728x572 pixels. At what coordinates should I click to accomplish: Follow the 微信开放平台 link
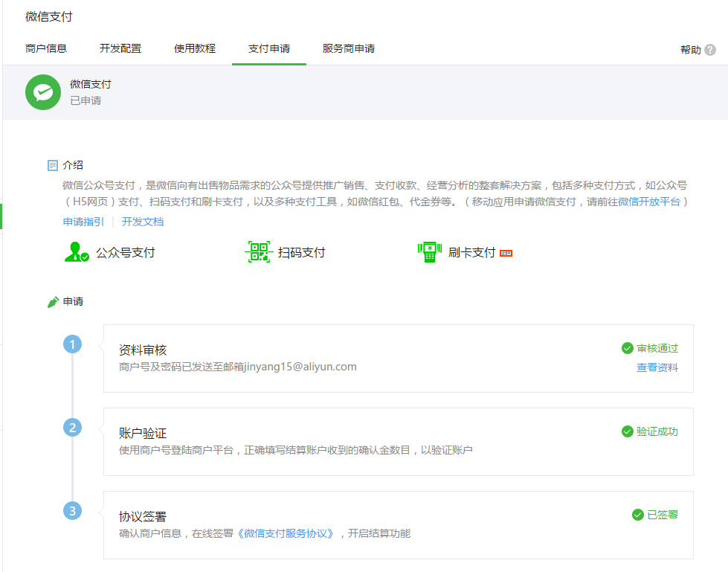pos(649,202)
